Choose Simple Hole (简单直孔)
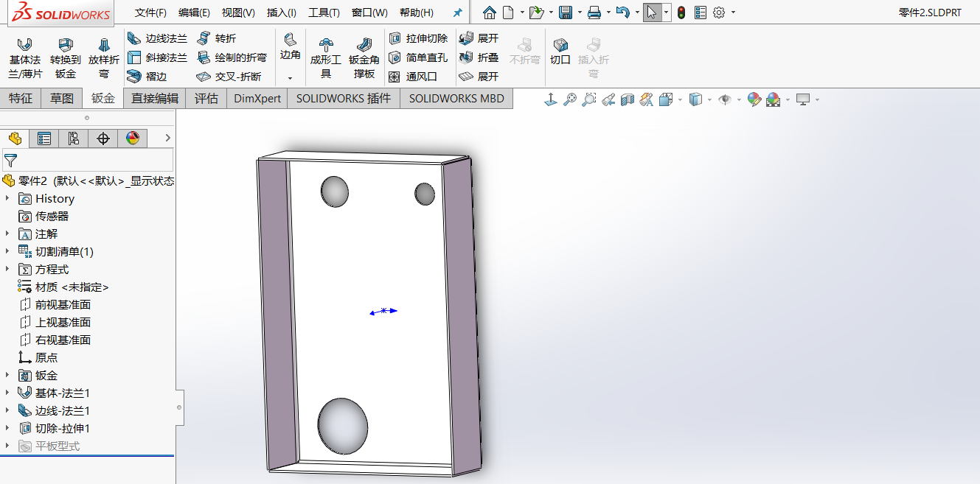980x484 pixels. click(x=418, y=57)
